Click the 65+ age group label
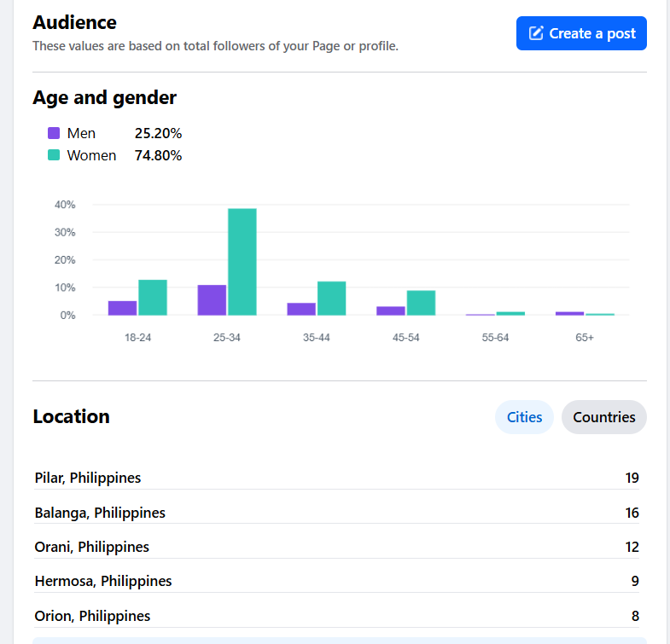 (585, 338)
